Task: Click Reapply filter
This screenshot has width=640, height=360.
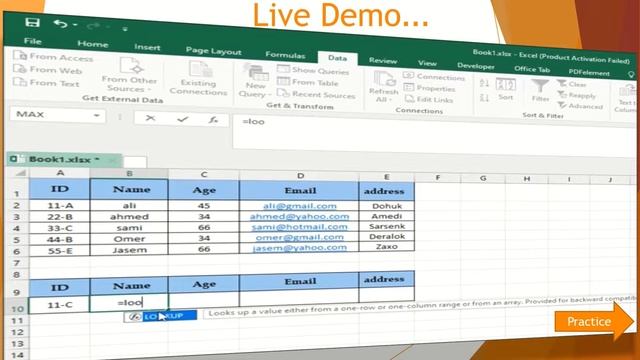Action: click(577, 95)
